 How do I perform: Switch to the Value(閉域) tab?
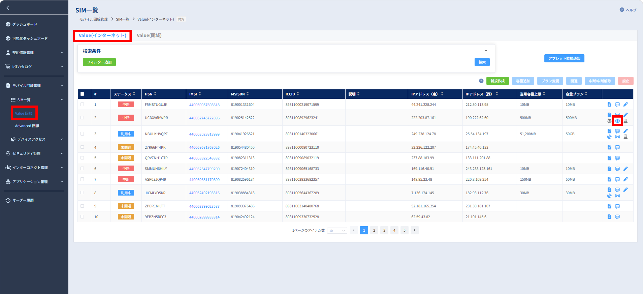tap(149, 35)
